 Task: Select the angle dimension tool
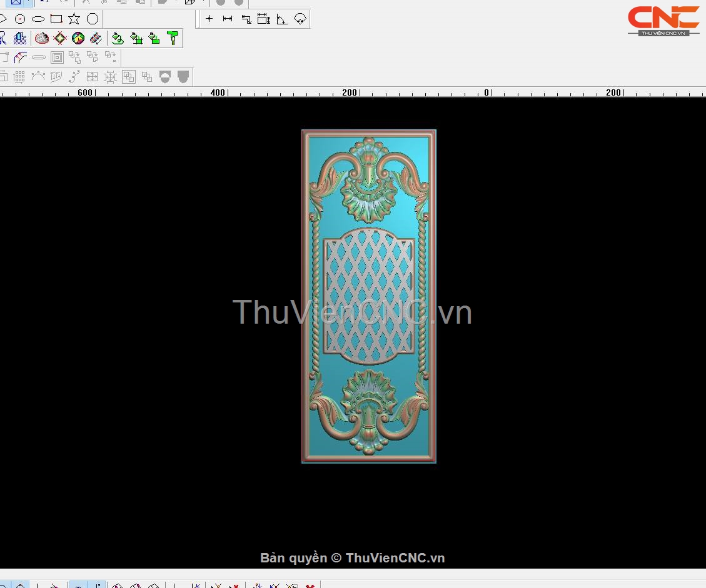[x=282, y=19]
